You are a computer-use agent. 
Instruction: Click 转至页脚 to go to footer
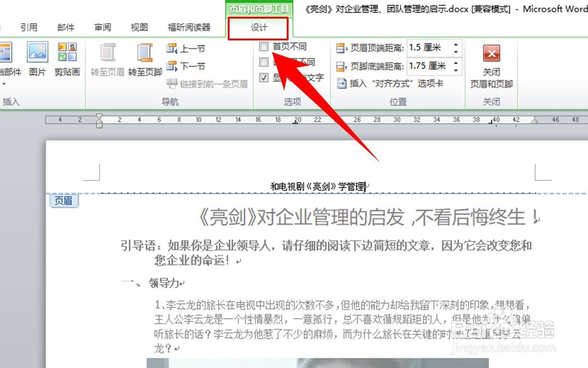144,59
